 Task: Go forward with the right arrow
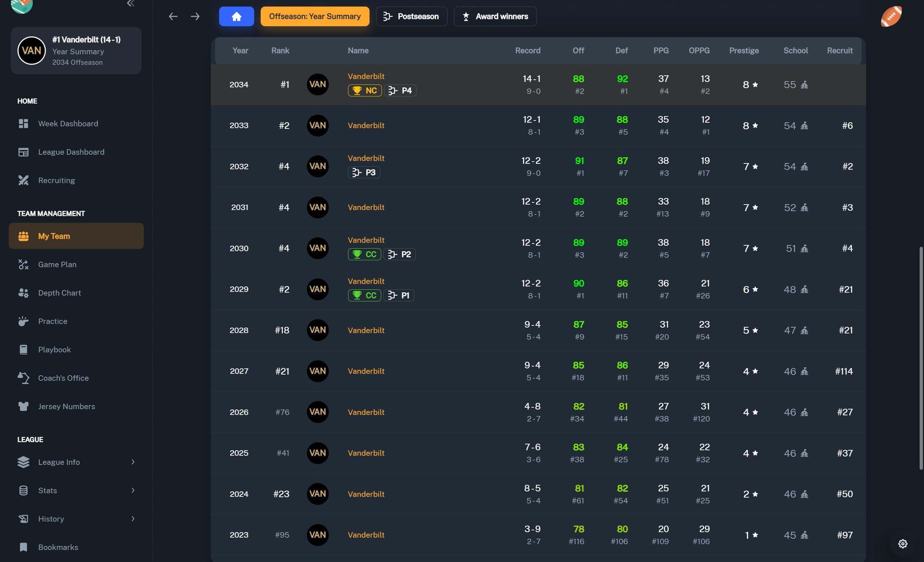coord(195,16)
